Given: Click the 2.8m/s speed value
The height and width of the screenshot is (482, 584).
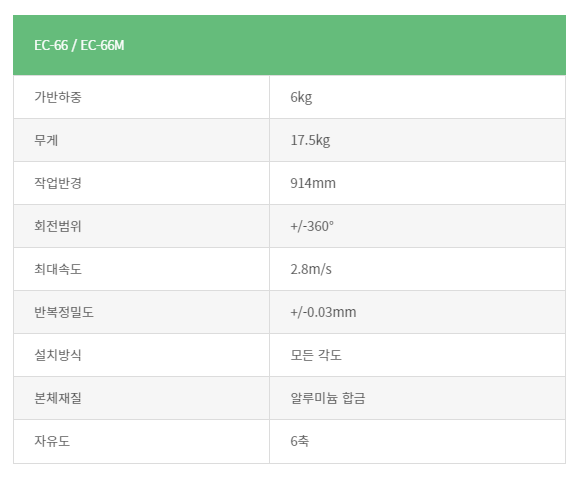Looking at the screenshot, I should pos(311,269).
